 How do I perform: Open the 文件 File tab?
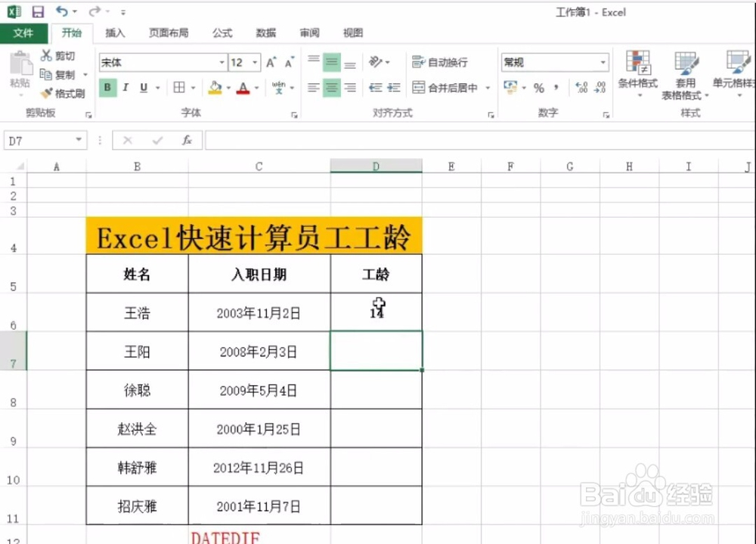(x=23, y=33)
